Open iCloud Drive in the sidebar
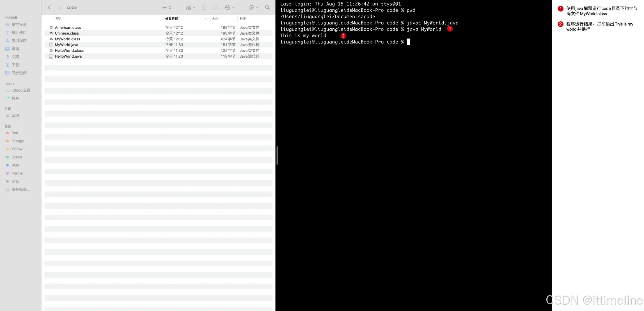Screen dimensions: 644x311 click(21, 90)
